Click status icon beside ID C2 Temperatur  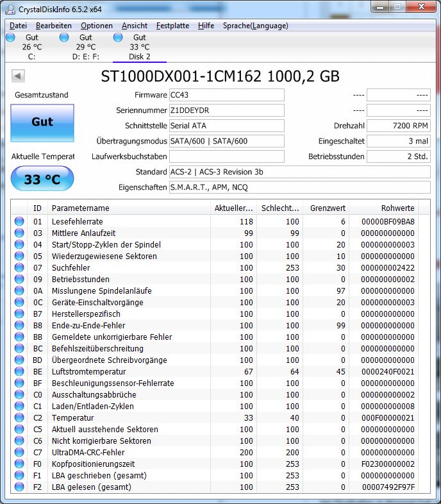19,417
